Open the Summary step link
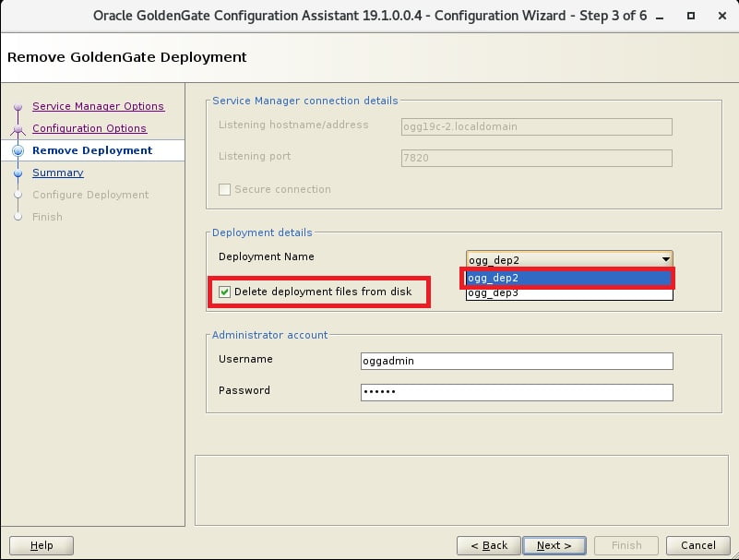Image resolution: width=739 pixels, height=560 pixels. point(57,173)
